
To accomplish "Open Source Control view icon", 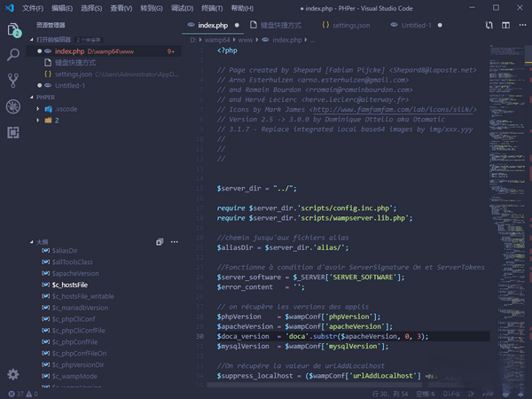I will pyautogui.click(x=13, y=81).
